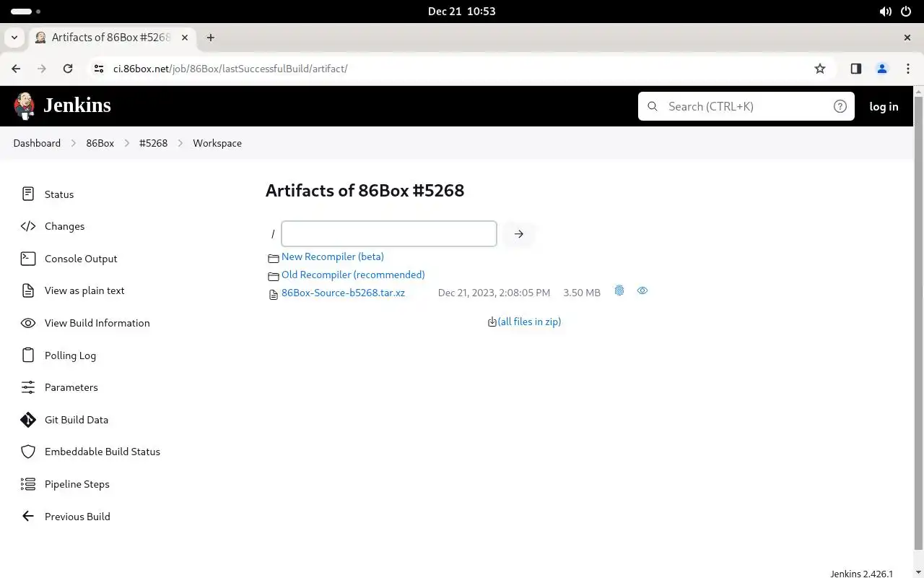The width and height of the screenshot is (924, 578).
Task: Go to the Workspace breadcrumb
Action: tap(217, 143)
